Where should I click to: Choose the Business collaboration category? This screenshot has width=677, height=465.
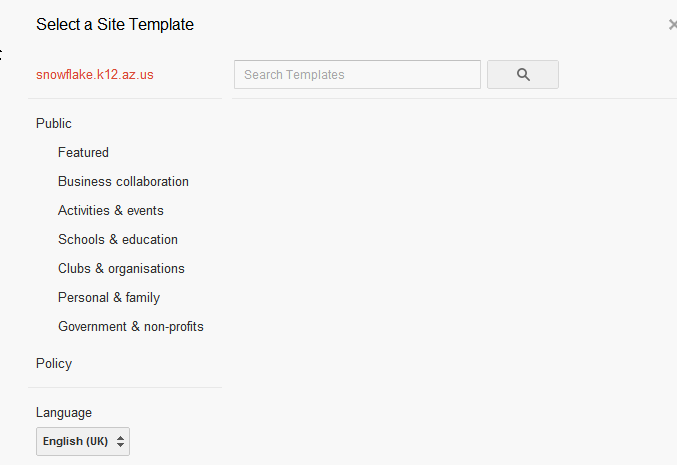coord(123,181)
